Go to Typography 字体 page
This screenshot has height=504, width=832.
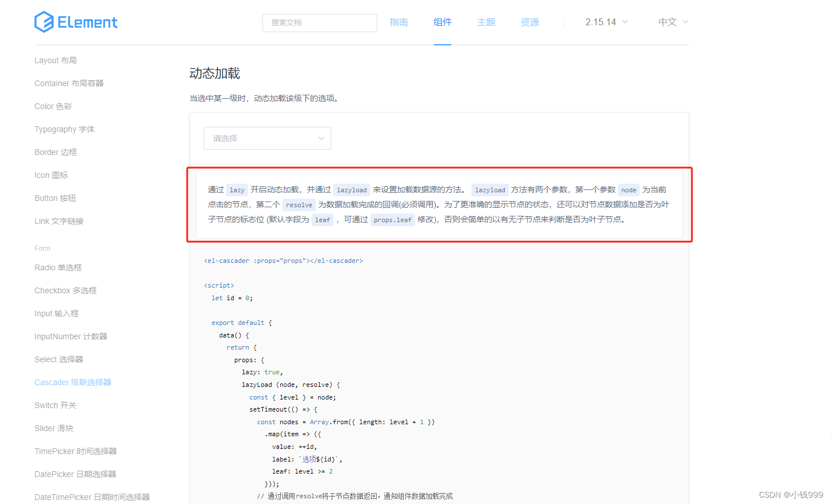64,129
